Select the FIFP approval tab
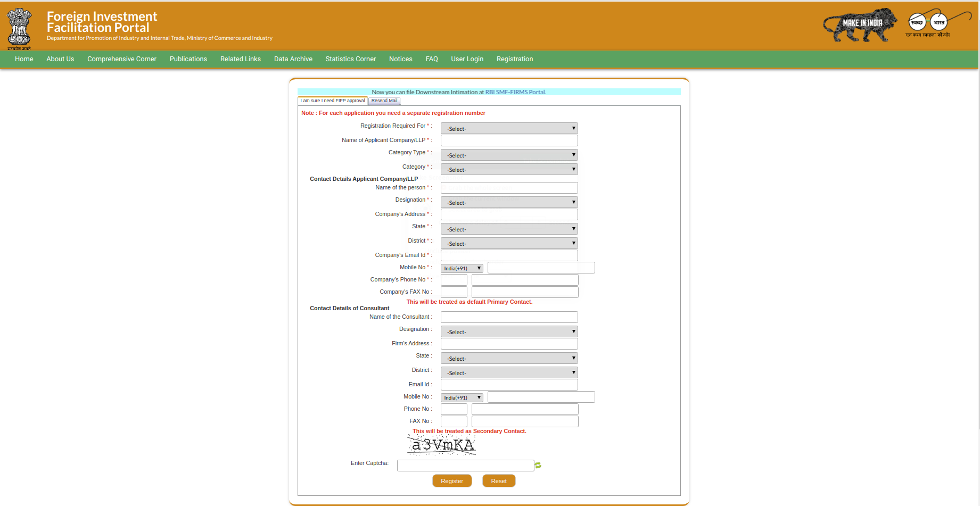This screenshot has height=506, width=980. click(x=332, y=101)
